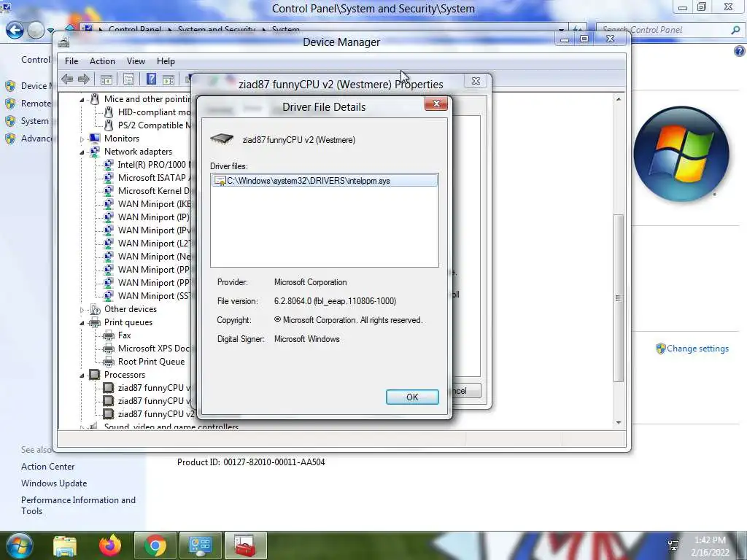Click the Print queues printer icon

95,322
